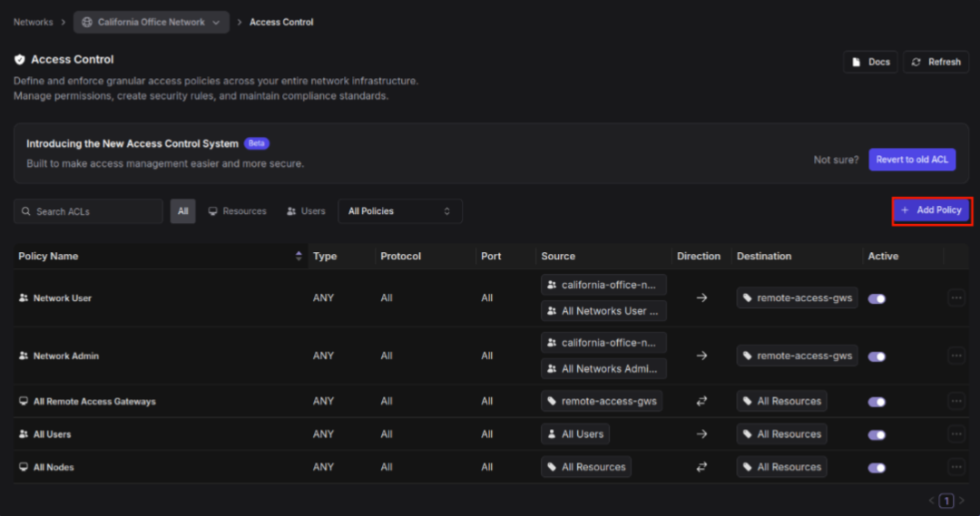Image resolution: width=980 pixels, height=516 pixels.
Task: Click the sort icon beside Policy Name
Action: (299, 257)
